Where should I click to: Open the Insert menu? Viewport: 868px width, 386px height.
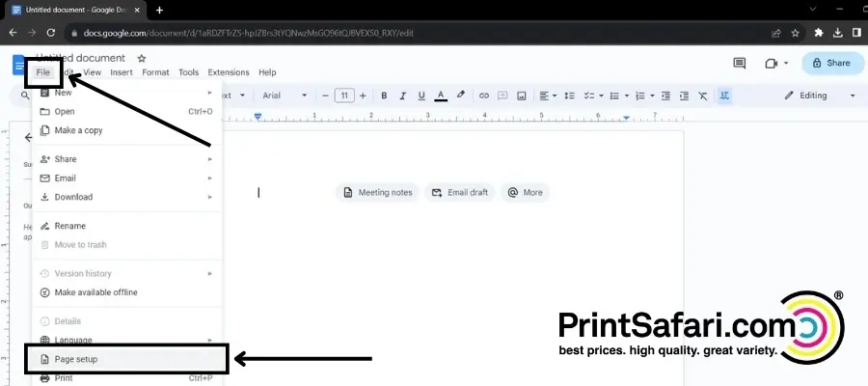[x=122, y=72]
